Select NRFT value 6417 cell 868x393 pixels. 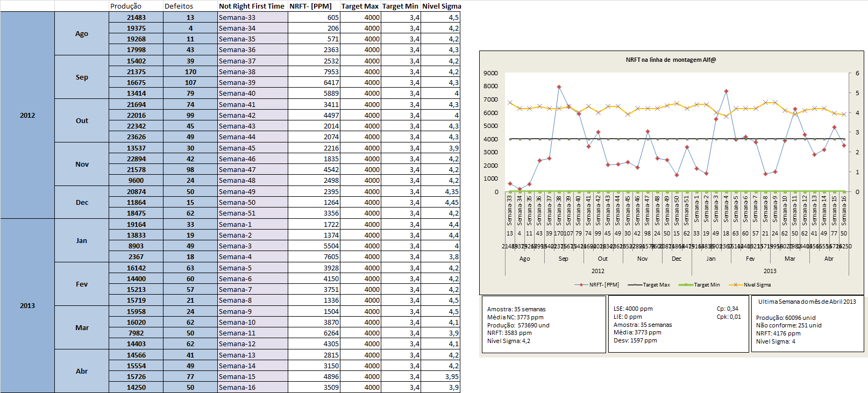point(315,82)
